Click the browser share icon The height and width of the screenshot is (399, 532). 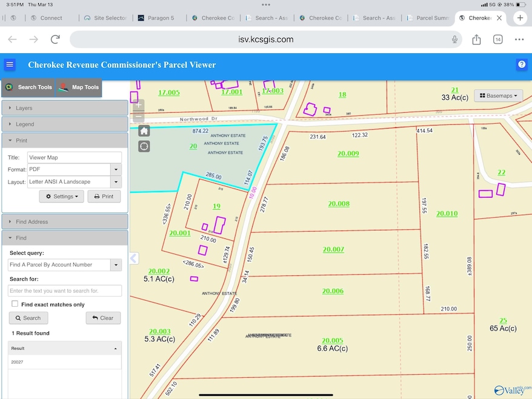[476, 39]
